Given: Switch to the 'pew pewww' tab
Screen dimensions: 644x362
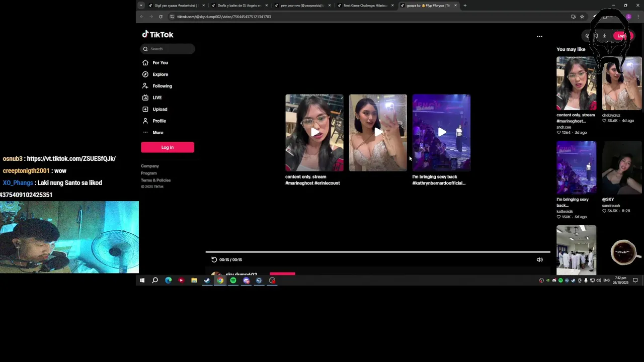Looking at the screenshot, I should [x=302, y=6].
